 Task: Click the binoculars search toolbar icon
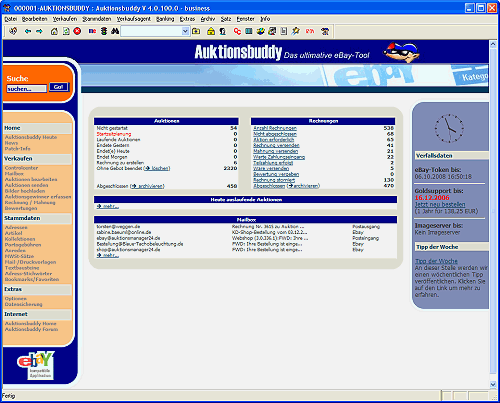pyautogui.click(x=115, y=31)
